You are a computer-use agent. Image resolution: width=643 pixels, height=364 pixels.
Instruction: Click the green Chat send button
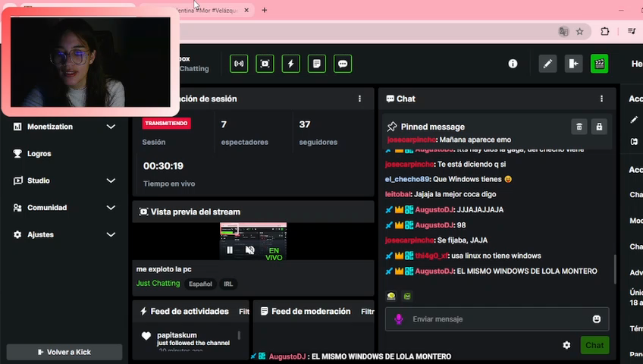pyautogui.click(x=594, y=345)
